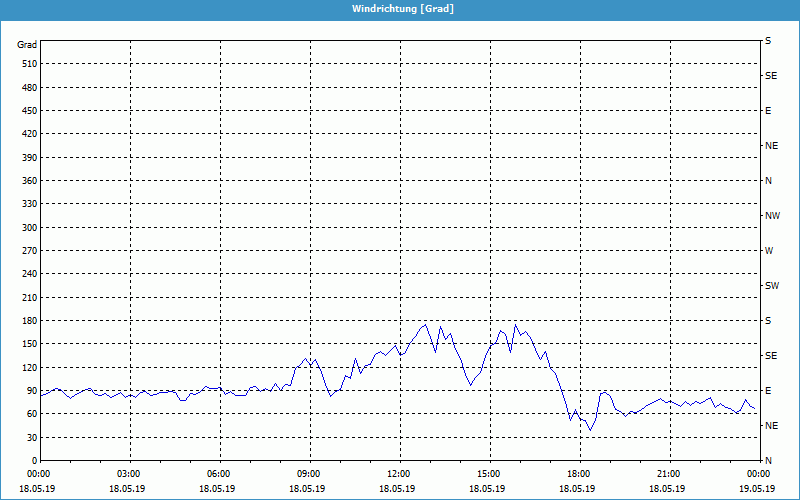This screenshot has height=500, width=800.
Task: Click the 510 value on the y-axis
Action: [x=27, y=64]
